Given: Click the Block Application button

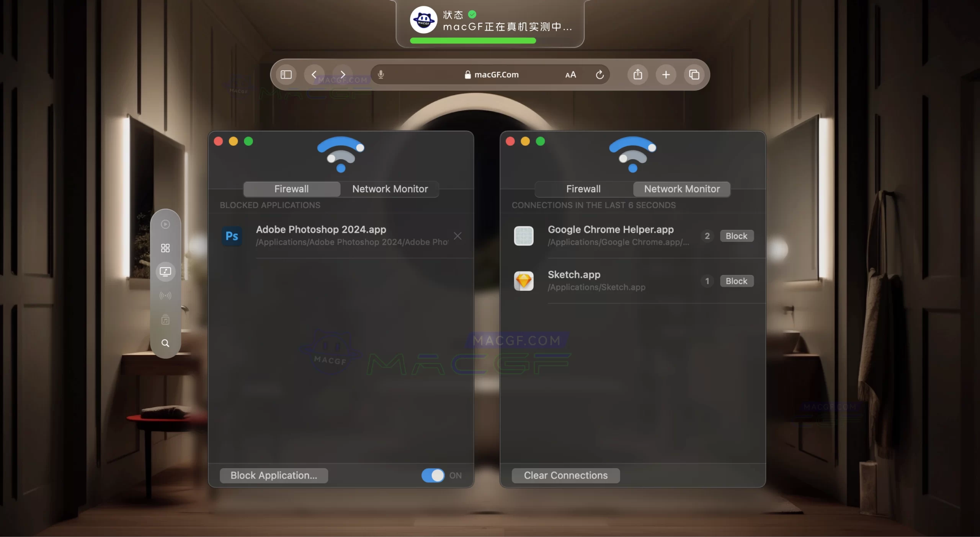Looking at the screenshot, I should click(x=273, y=475).
